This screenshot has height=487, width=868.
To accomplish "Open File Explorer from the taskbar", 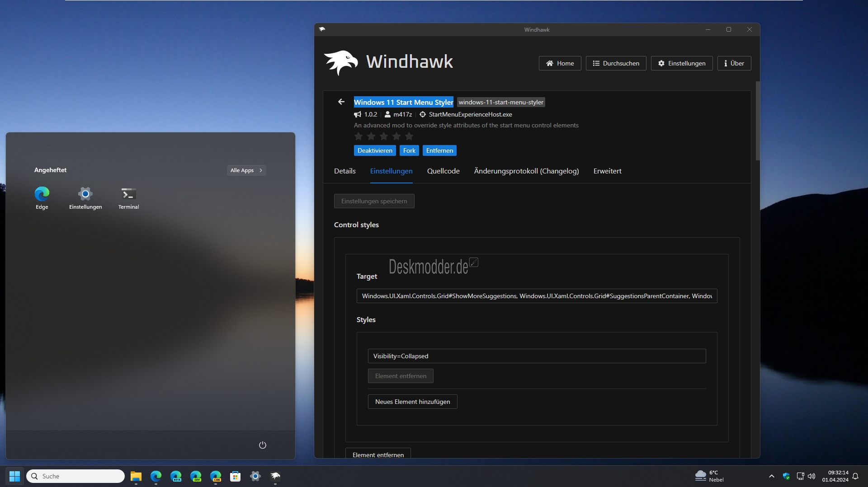I will point(136,476).
